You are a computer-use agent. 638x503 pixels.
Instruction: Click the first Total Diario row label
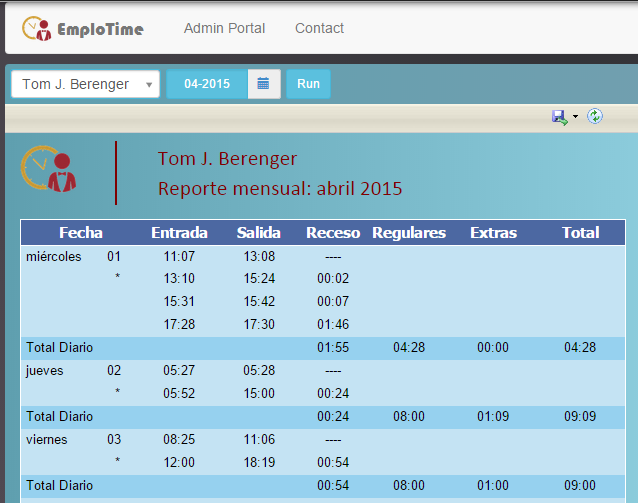59,347
